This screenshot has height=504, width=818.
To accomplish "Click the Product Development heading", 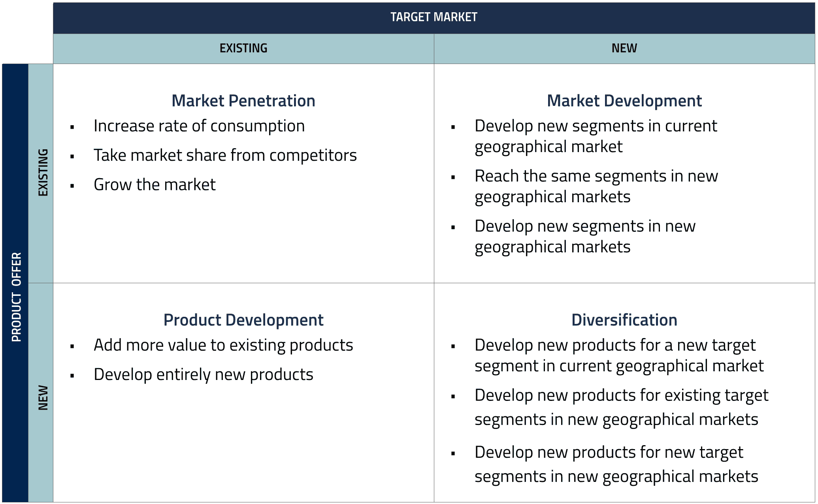I will pos(243,320).
